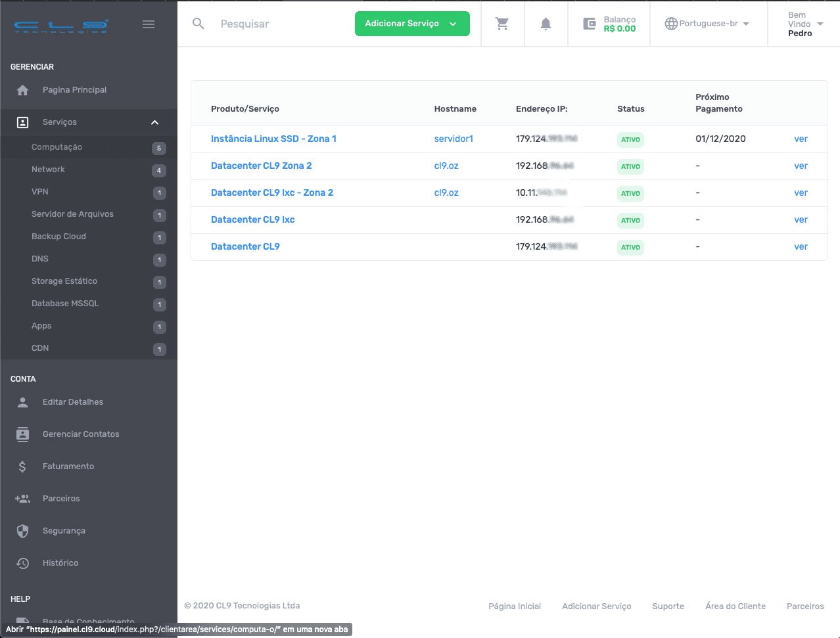Collapse the Serviços section chevron
This screenshot has height=638, width=840.
pos(154,122)
